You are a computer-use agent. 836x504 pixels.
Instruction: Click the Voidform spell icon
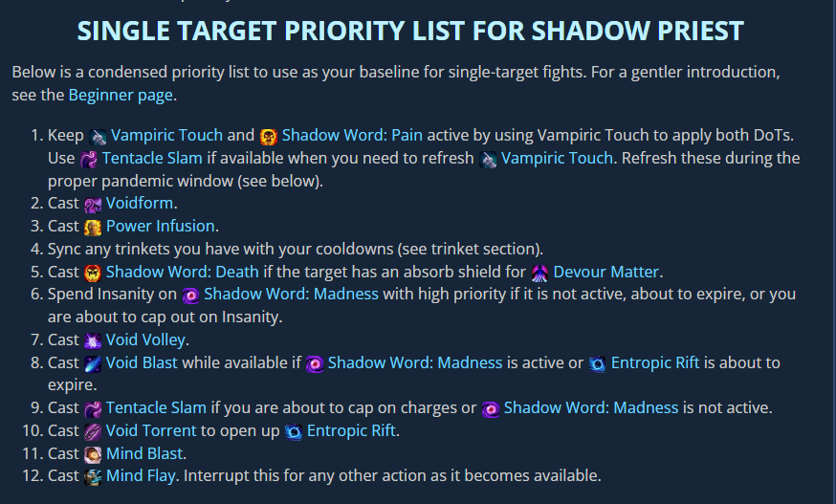93,204
